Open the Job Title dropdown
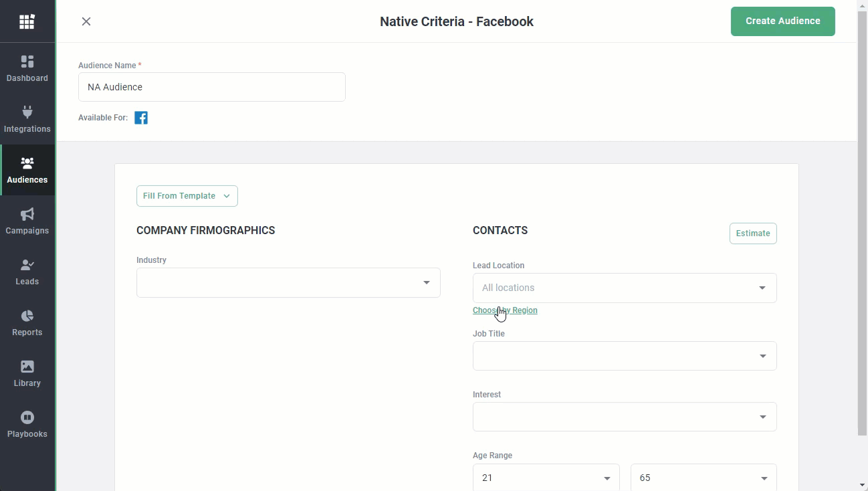 click(x=624, y=356)
